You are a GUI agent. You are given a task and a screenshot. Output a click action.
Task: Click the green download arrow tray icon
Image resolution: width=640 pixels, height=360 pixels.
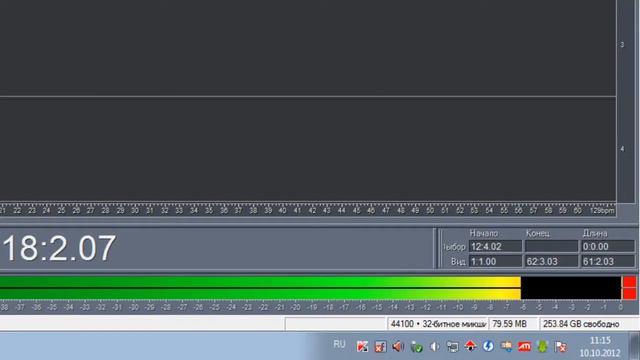click(542, 347)
